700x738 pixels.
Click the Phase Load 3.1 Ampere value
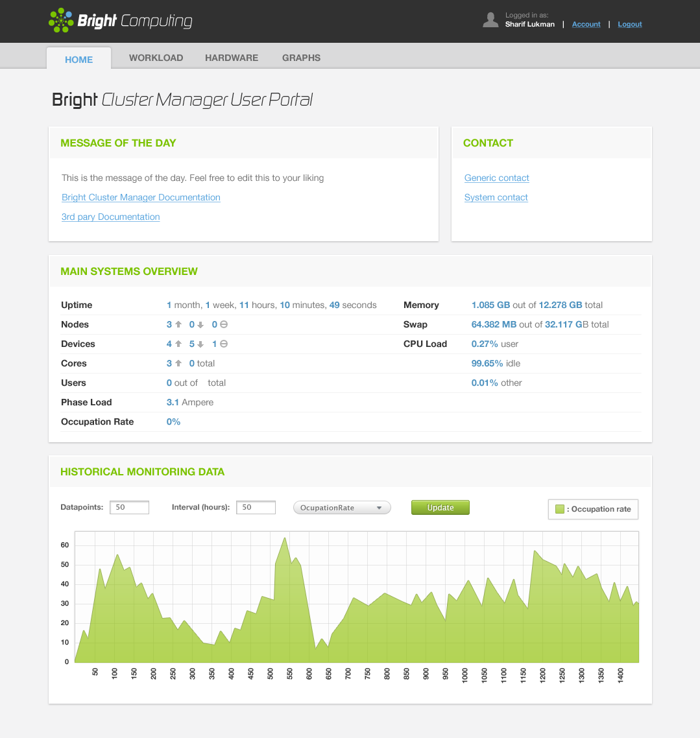click(x=189, y=403)
